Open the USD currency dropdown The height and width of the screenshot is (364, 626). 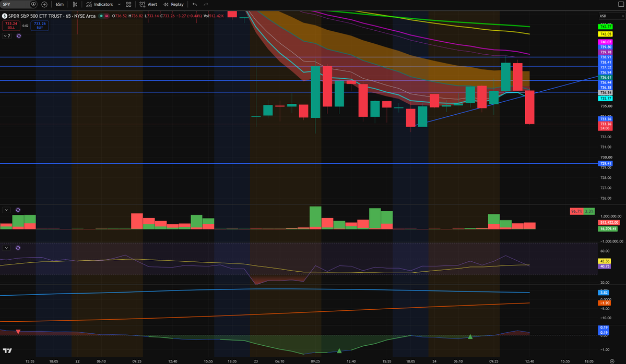[611, 16]
